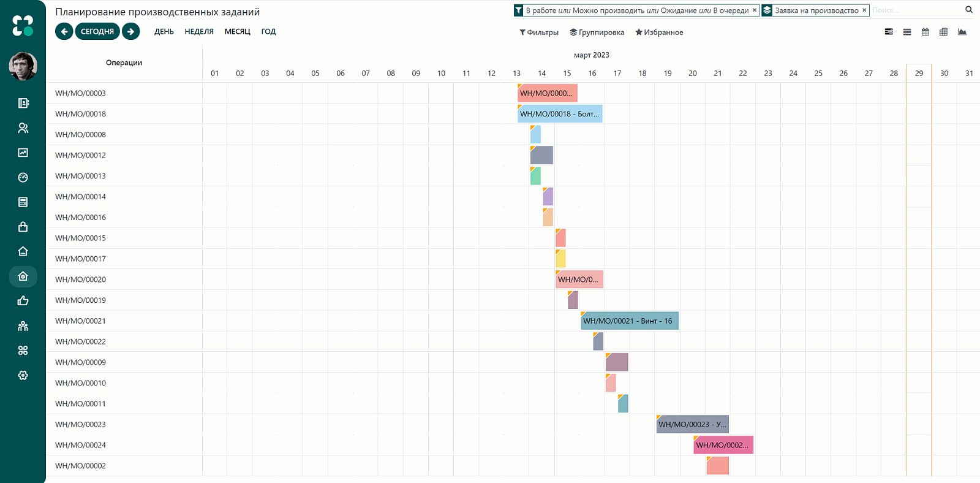Open the chart analytics sidebar icon
980x483 pixels.
click(23, 153)
